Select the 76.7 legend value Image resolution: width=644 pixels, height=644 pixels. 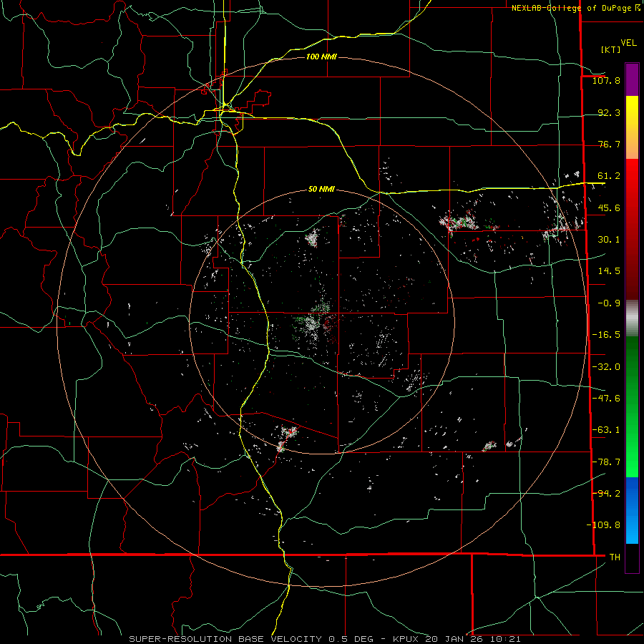tap(609, 144)
